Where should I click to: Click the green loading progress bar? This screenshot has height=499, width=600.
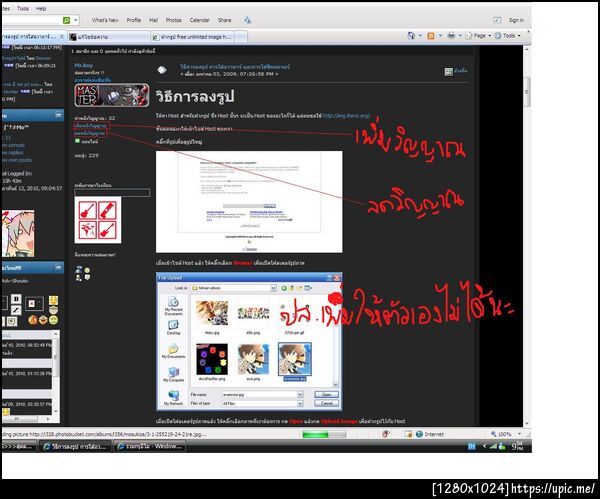(324, 434)
